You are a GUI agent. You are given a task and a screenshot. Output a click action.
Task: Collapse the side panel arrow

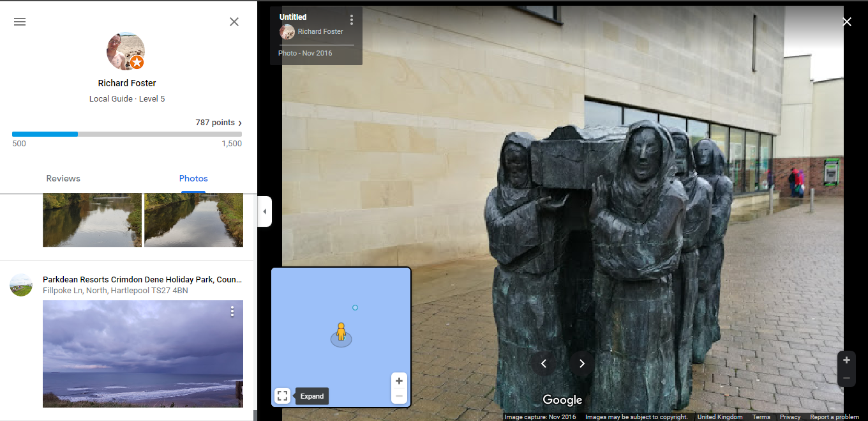coord(265,211)
